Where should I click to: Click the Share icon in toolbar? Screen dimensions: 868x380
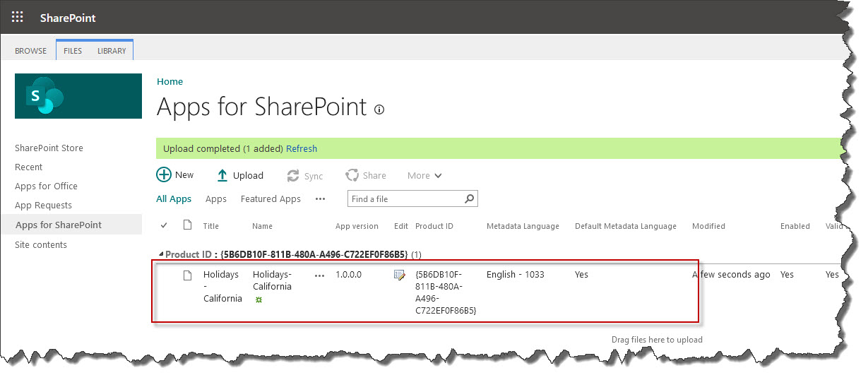[352, 175]
